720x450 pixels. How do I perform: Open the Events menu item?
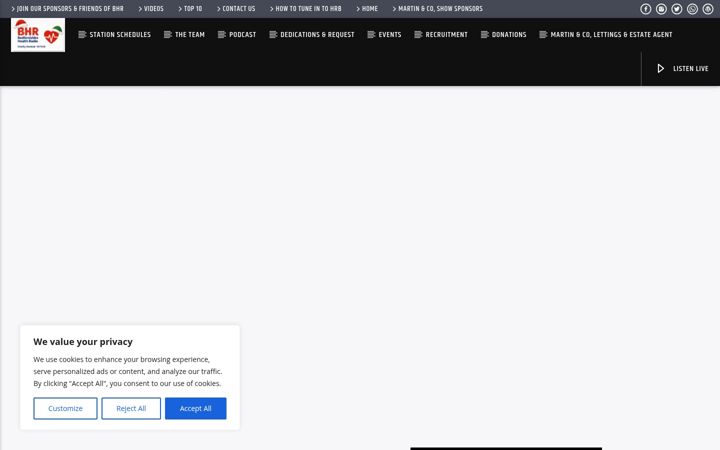(x=384, y=34)
